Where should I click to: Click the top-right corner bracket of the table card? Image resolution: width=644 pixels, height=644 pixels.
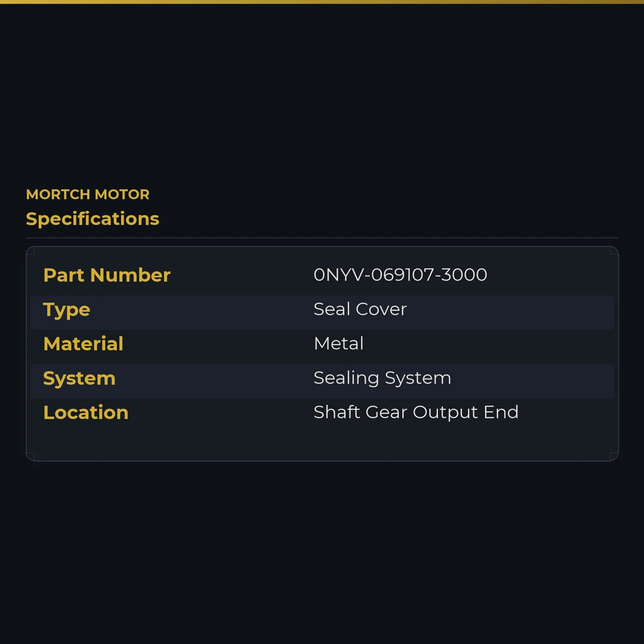tap(614, 251)
